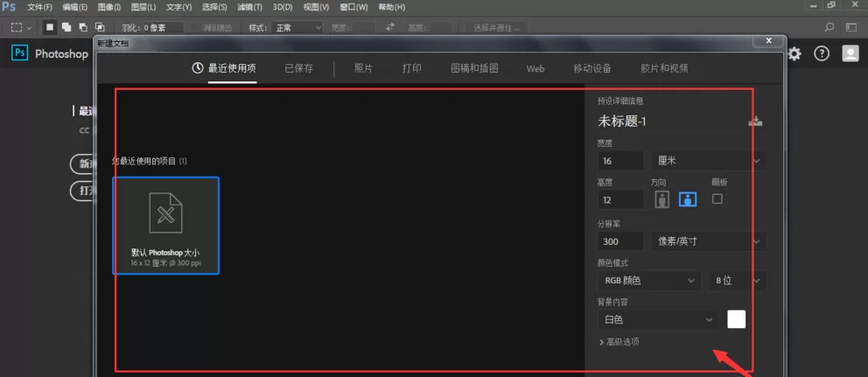
Task: Choose the Subtract from selection mode icon
Action: (83, 26)
